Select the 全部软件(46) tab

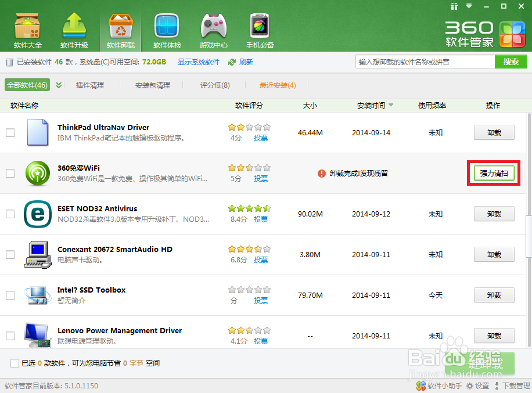[x=27, y=85]
